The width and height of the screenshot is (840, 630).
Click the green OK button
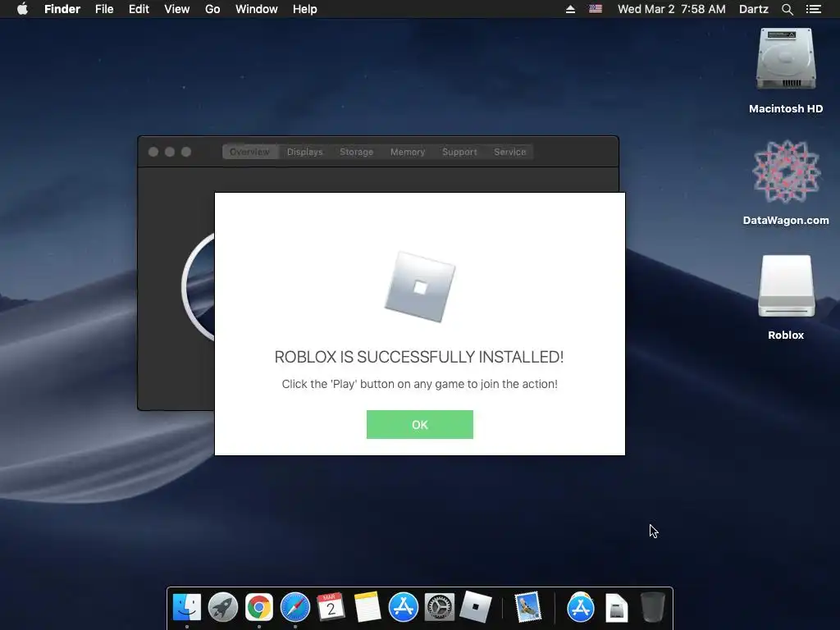[x=419, y=424]
